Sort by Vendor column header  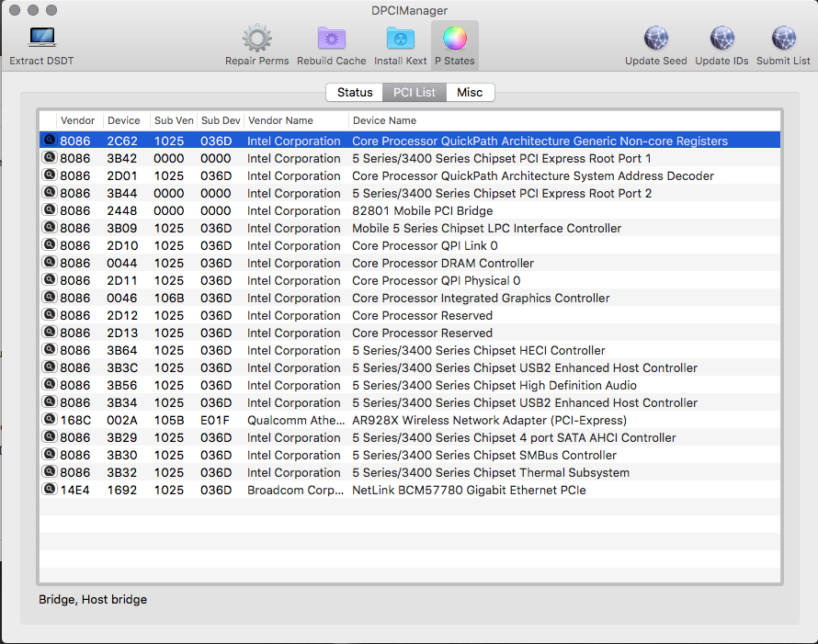(79, 120)
